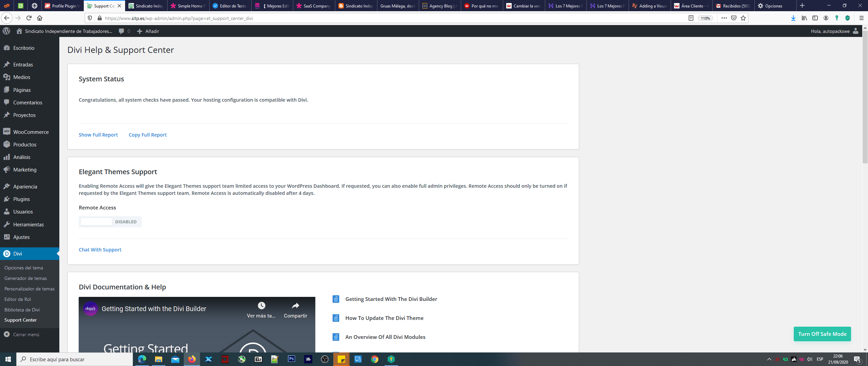Viewport: 868px width, 366px height.
Task: Toggle the Remote Access switch
Action: [110, 222]
